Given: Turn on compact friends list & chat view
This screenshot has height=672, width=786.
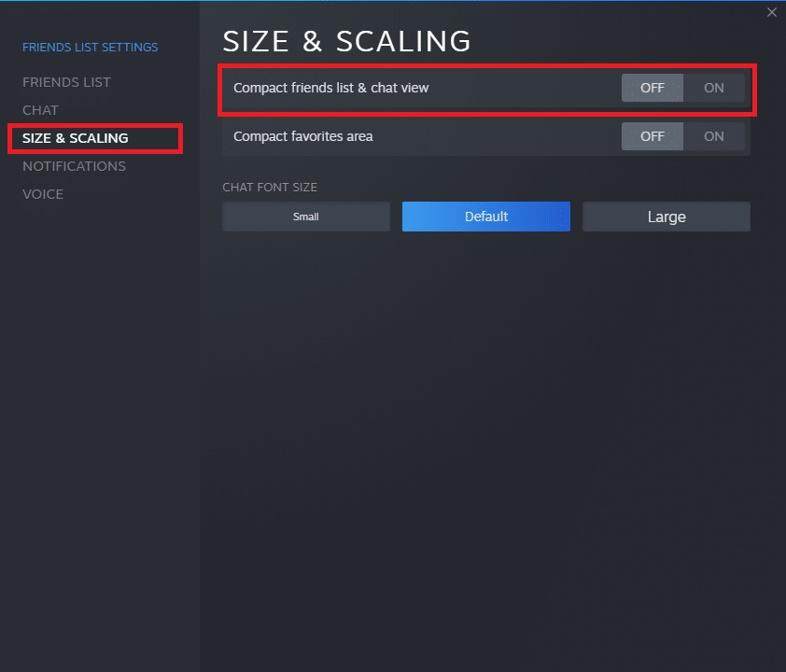Looking at the screenshot, I should coord(714,88).
